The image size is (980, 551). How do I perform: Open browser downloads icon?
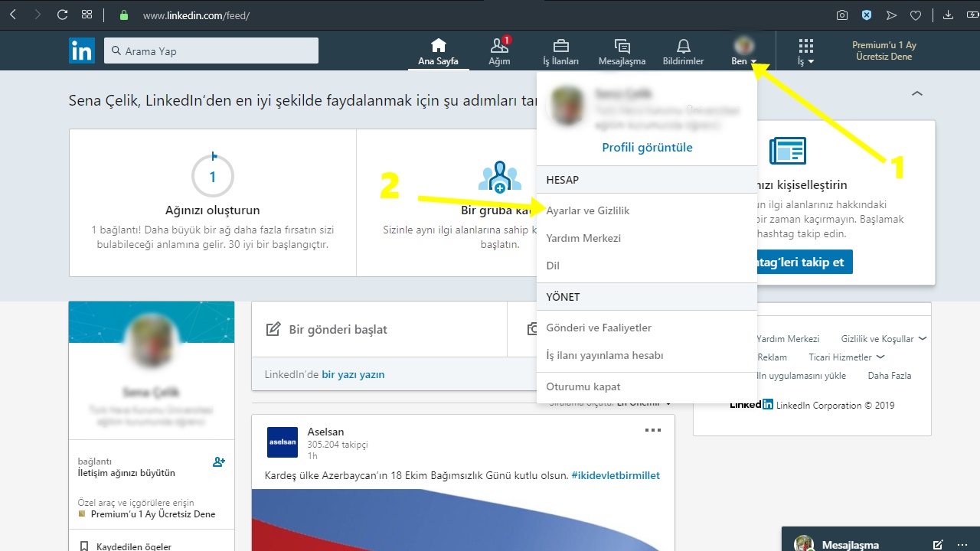949,15
